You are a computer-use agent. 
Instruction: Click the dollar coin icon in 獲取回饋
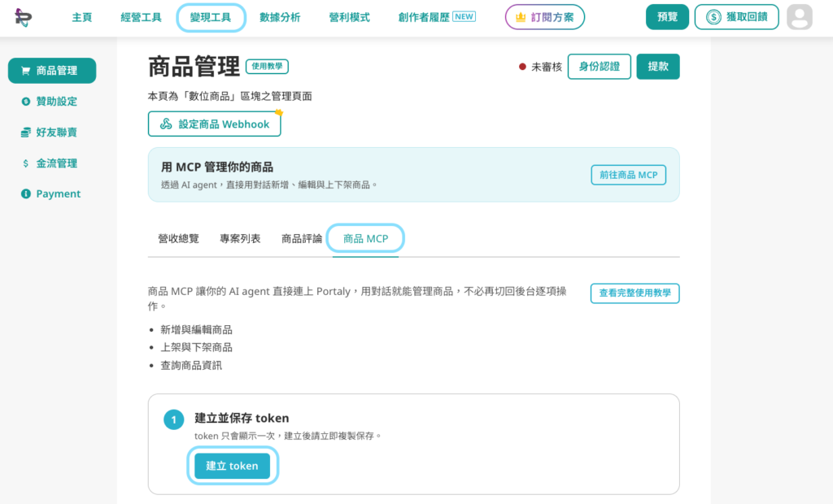[x=713, y=17]
